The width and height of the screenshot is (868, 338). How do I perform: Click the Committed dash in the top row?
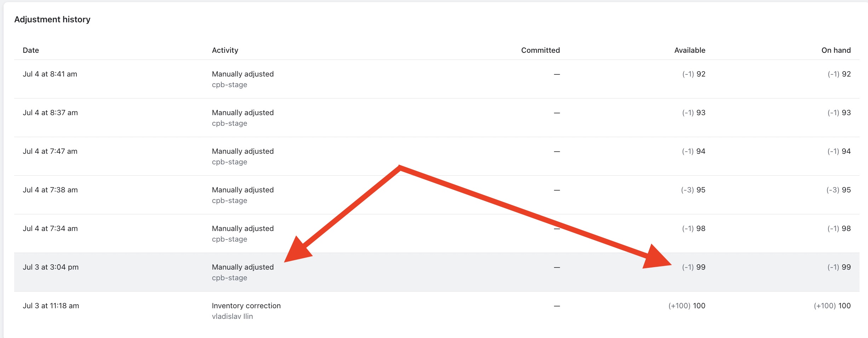coord(557,75)
